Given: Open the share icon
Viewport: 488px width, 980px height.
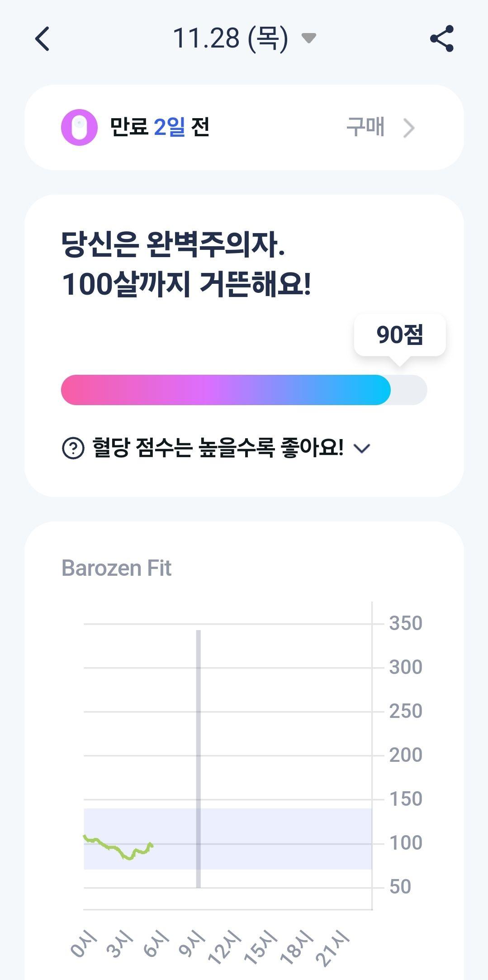Looking at the screenshot, I should (442, 38).
